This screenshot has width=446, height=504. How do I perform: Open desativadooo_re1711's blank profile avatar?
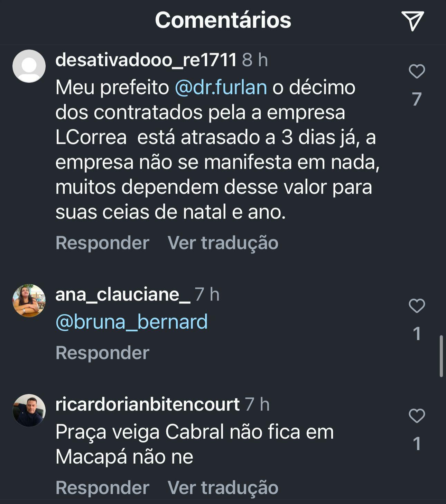point(29,66)
